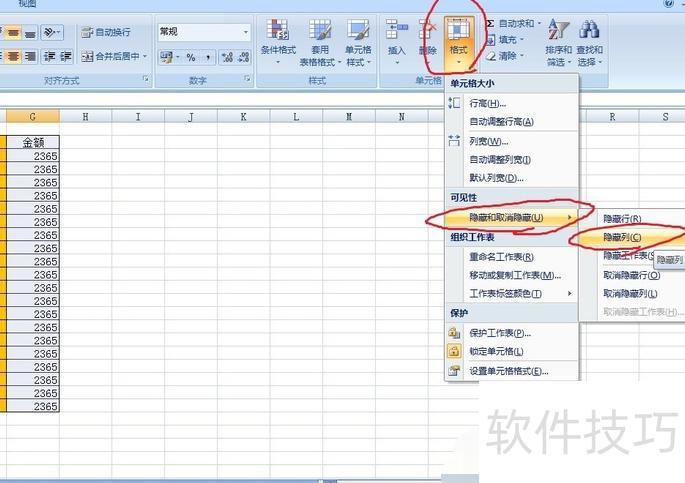The image size is (685, 483).
Task: Expand the Fill (填充) dropdown arrow
Action: [x=522, y=40]
